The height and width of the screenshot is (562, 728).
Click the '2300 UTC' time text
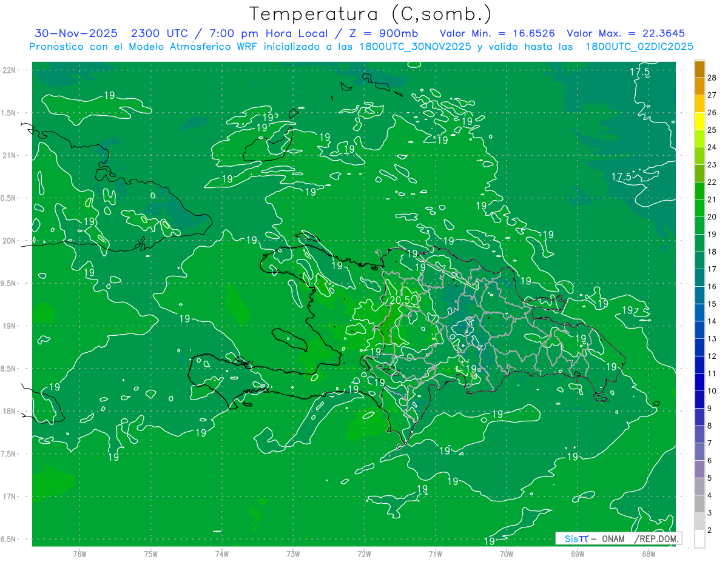coord(158,33)
